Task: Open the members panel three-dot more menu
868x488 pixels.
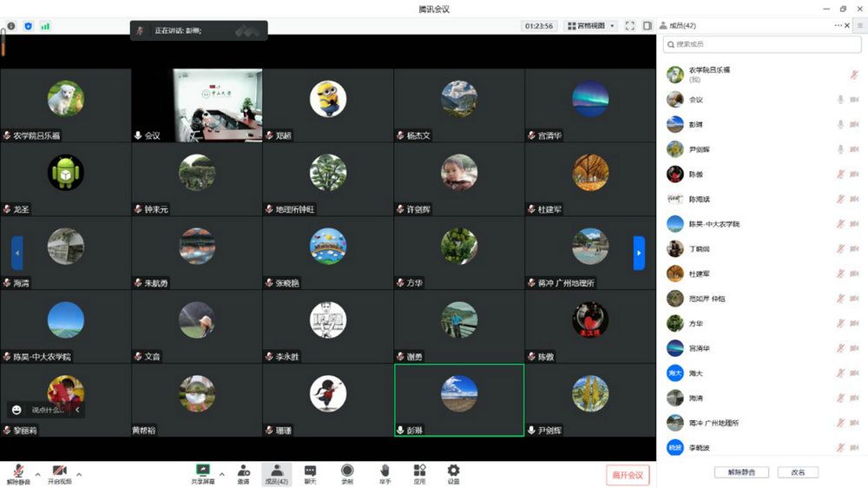Action: point(838,26)
